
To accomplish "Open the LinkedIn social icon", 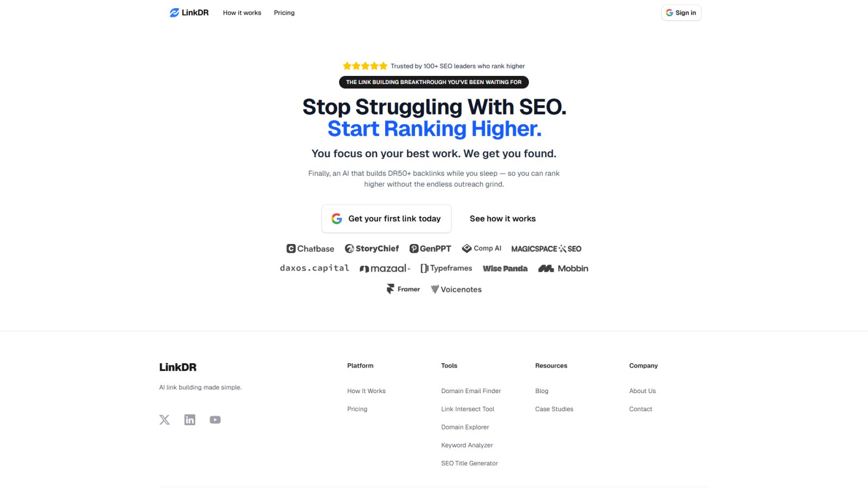I will click(x=189, y=419).
